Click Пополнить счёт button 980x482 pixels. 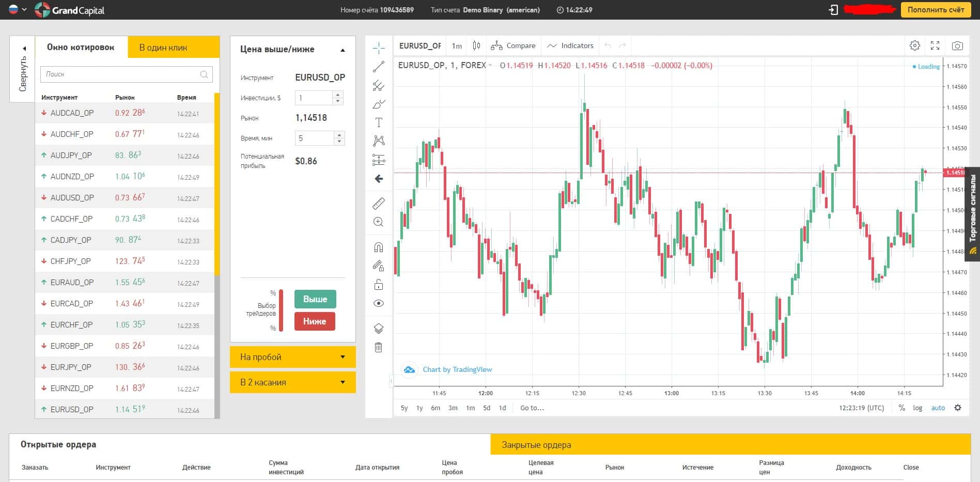coord(936,10)
